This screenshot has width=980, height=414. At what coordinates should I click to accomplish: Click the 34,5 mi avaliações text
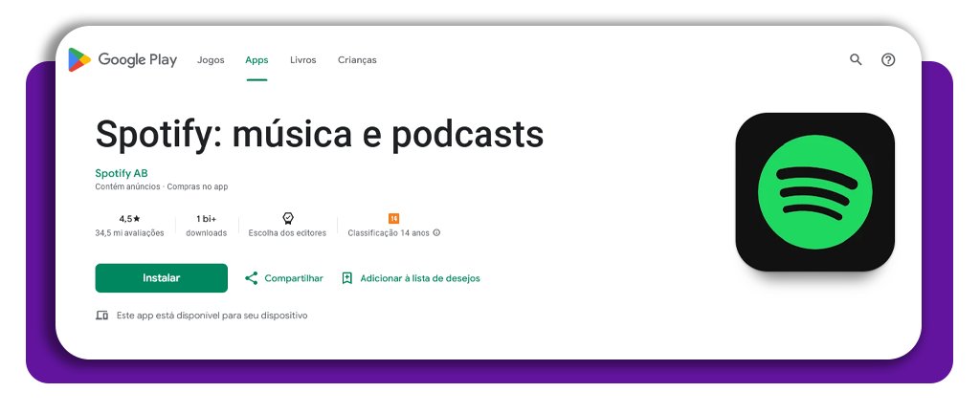[x=129, y=233]
